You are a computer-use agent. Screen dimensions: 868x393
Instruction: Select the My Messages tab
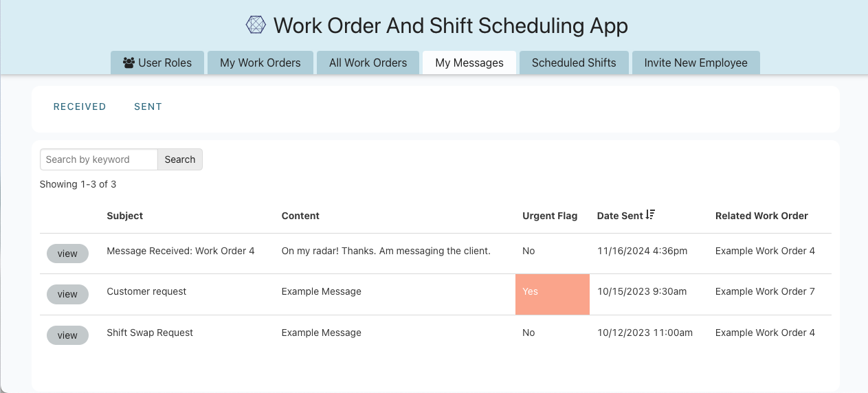pyautogui.click(x=469, y=63)
